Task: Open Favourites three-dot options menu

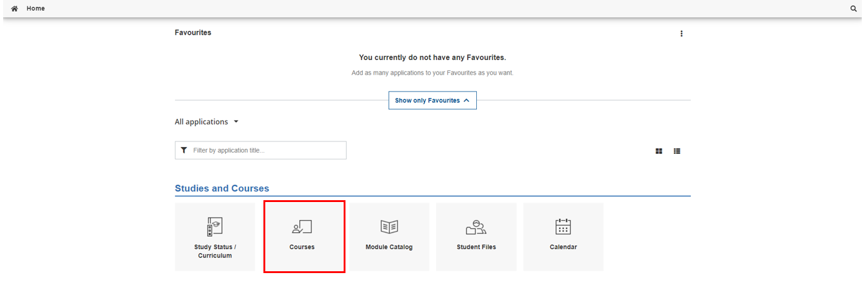Action: click(681, 33)
